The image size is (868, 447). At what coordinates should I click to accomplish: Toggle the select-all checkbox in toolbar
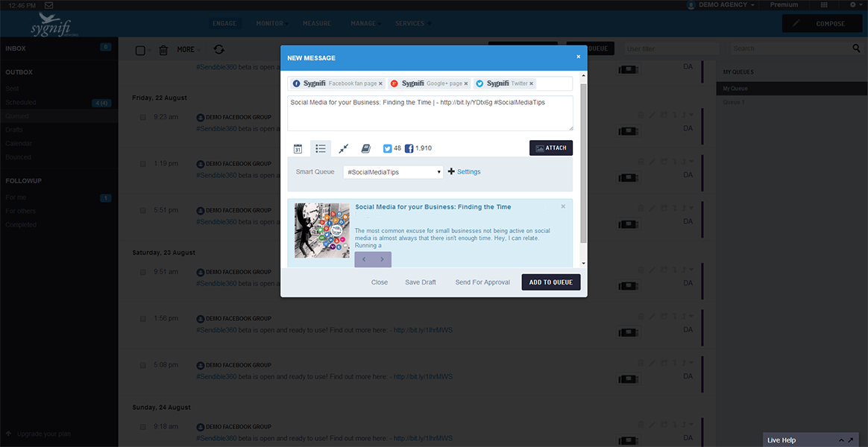[140, 50]
